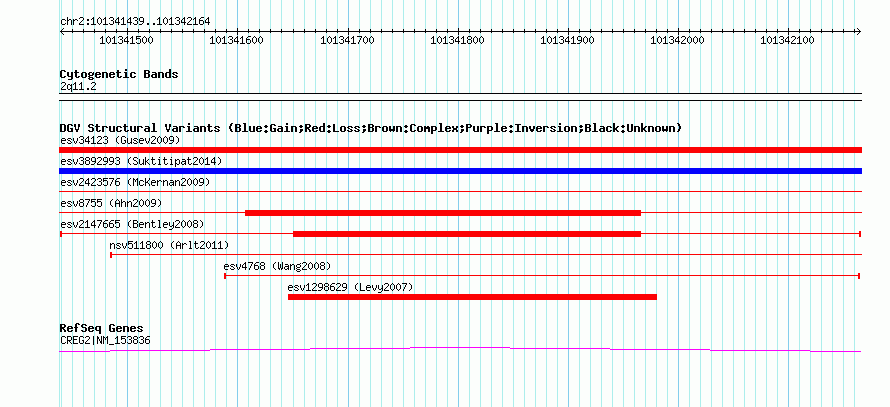This screenshot has height=407, width=890.
Task: Click the chr2:101341439..101342164 region label
Action: [135, 21]
